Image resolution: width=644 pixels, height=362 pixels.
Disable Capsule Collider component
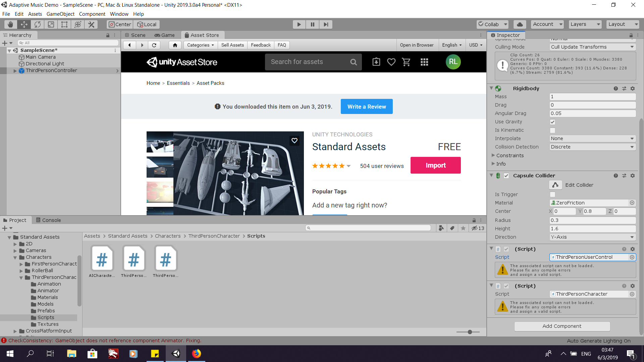(506, 176)
